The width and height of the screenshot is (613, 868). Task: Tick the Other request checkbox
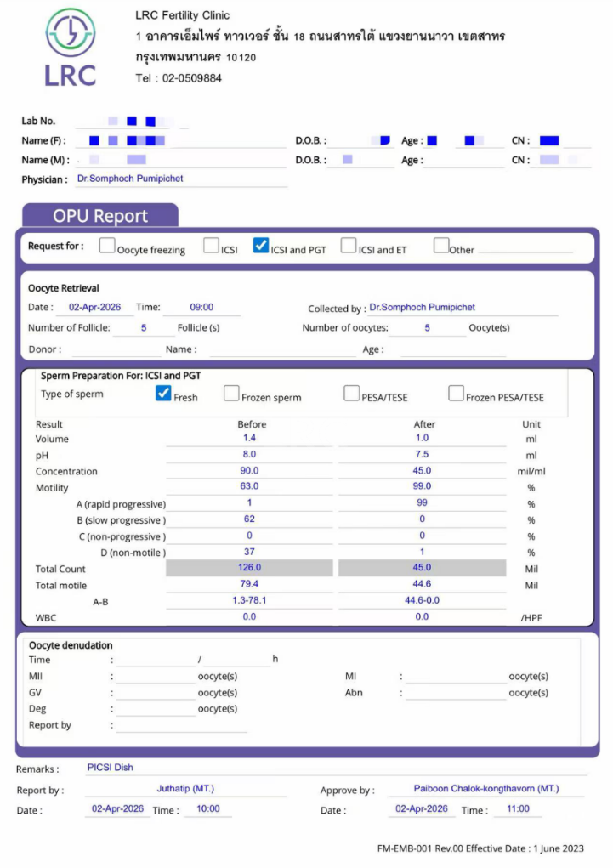tap(440, 245)
